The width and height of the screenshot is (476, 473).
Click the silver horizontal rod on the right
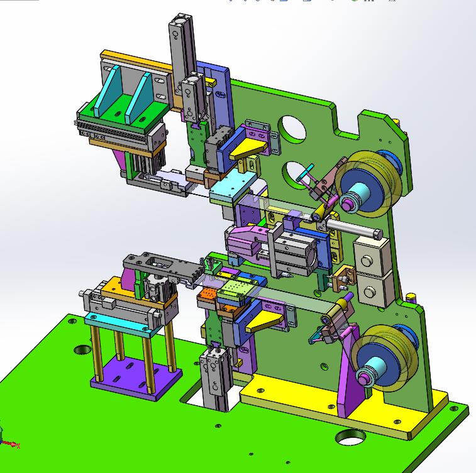pyautogui.click(x=353, y=229)
